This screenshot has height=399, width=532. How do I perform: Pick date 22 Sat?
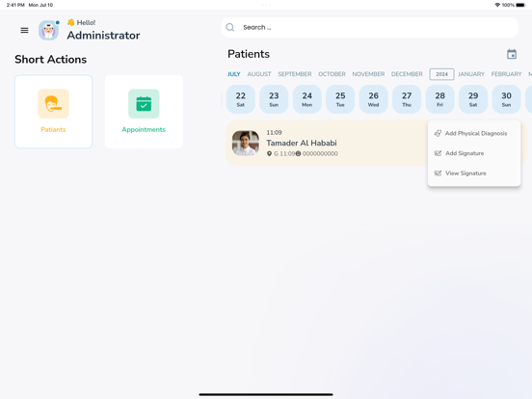(241, 99)
